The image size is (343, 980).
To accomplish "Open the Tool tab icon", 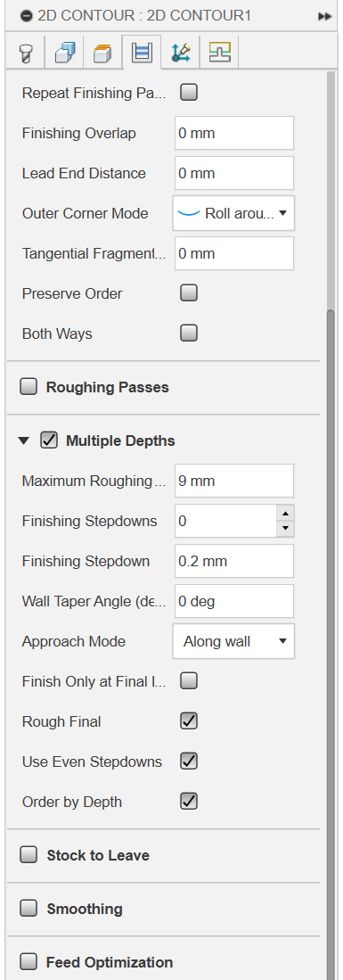I will [x=26, y=54].
